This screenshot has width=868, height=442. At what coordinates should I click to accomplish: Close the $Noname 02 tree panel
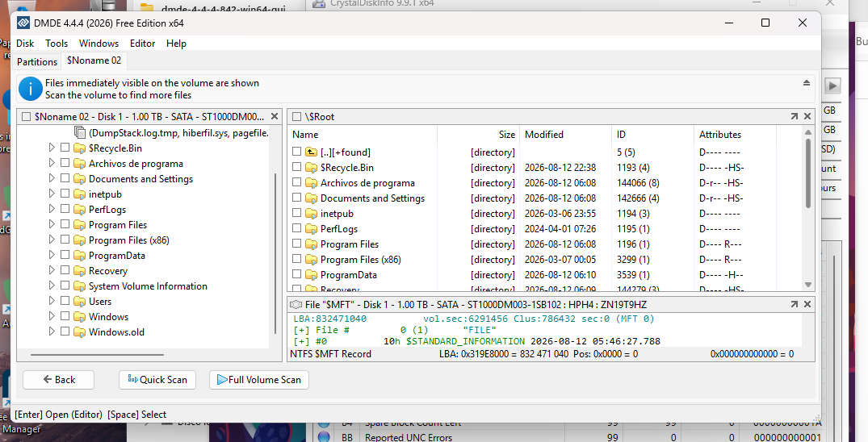275,117
